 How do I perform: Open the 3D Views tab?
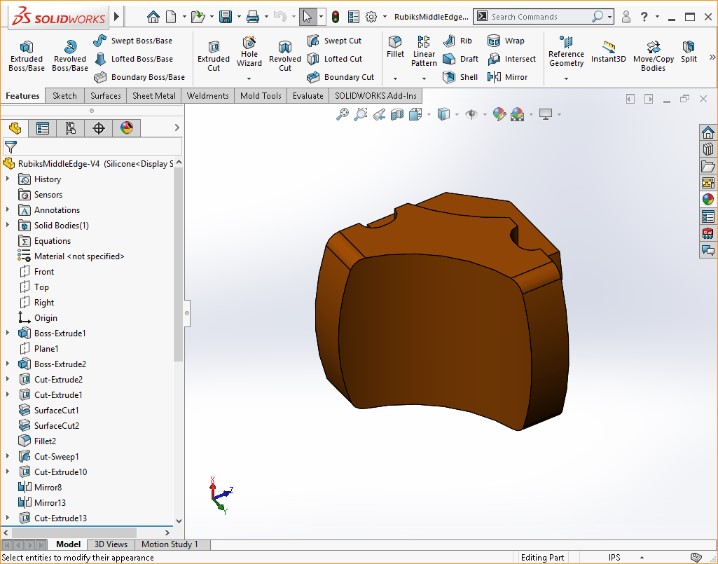(x=111, y=544)
